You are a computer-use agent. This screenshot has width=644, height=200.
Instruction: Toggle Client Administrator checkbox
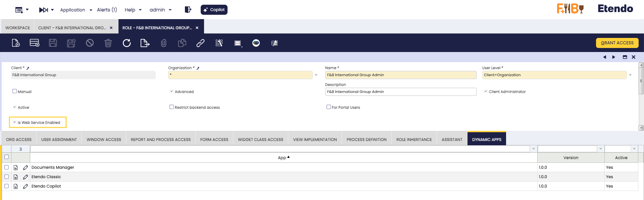[486, 91]
